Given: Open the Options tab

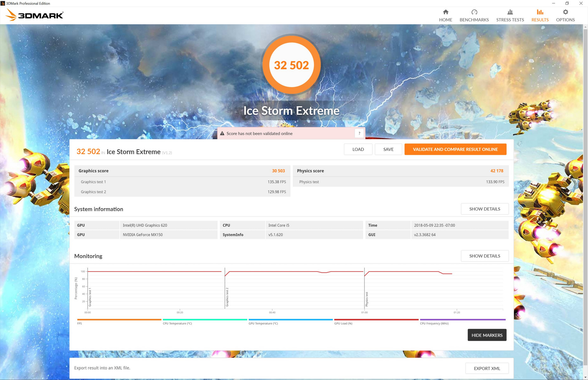Looking at the screenshot, I should 565,16.
